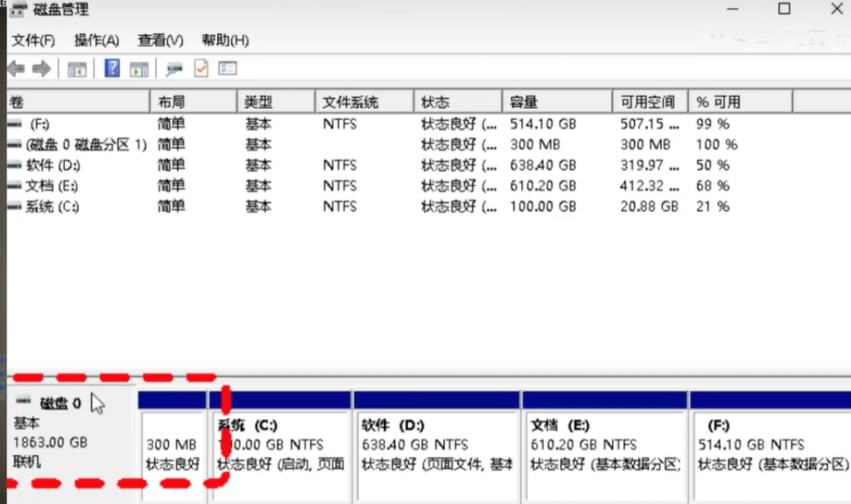Open the 文件(F) menu
851x504 pixels.
tap(33, 40)
